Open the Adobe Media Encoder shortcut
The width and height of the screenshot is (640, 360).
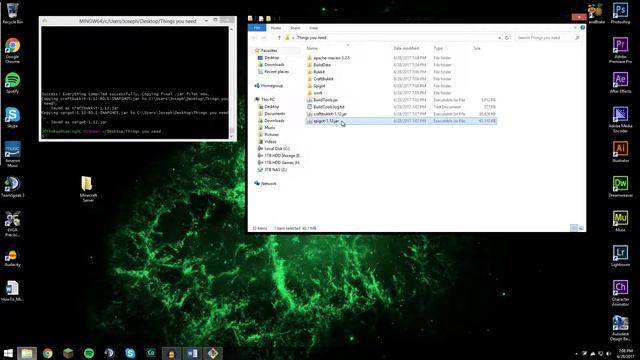click(x=620, y=119)
